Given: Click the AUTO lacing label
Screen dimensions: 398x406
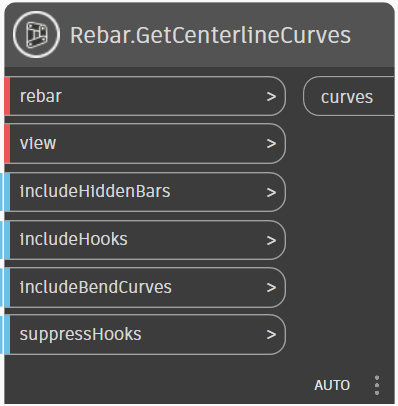Looking at the screenshot, I should tap(332, 385).
